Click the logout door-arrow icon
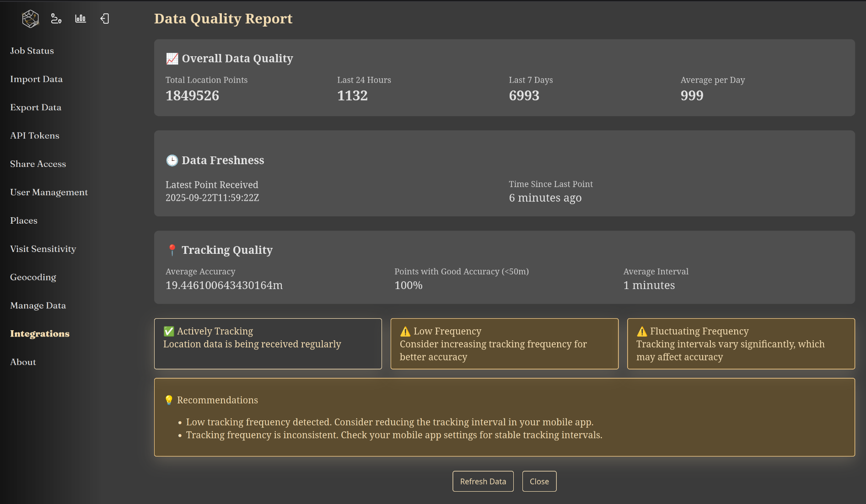 point(105,19)
